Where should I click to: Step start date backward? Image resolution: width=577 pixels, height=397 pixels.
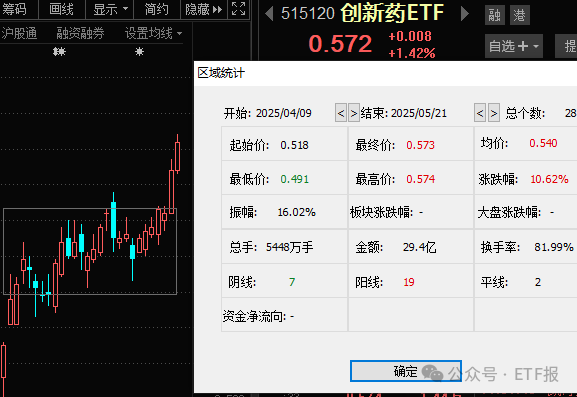click(x=341, y=113)
